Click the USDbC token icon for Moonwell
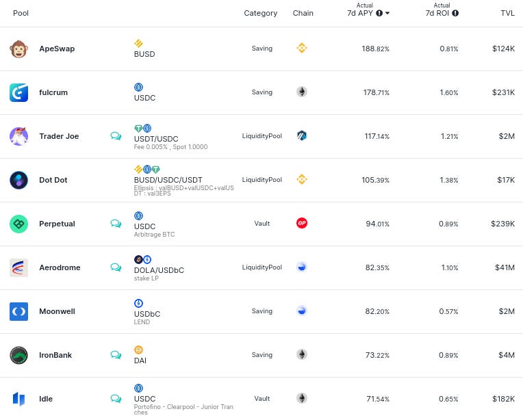Image resolution: width=523 pixels, height=420 pixels. pyautogui.click(x=138, y=303)
